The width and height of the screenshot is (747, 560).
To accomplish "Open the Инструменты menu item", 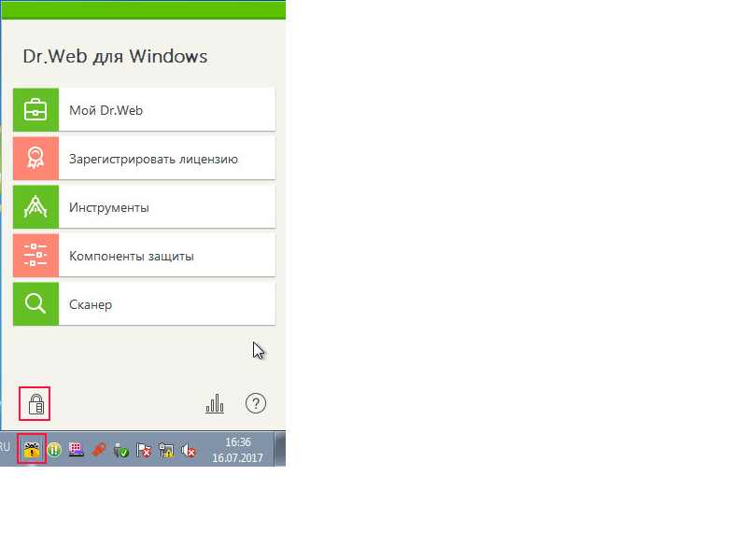I will coord(144,206).
